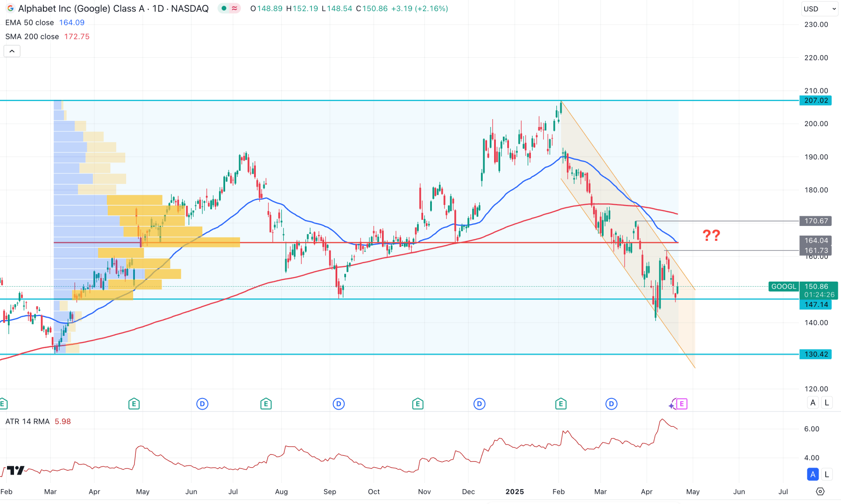841x504 pixels.
Task: Open the earnings E marker between Jul and Aug
Action: (x=265, y=404)
